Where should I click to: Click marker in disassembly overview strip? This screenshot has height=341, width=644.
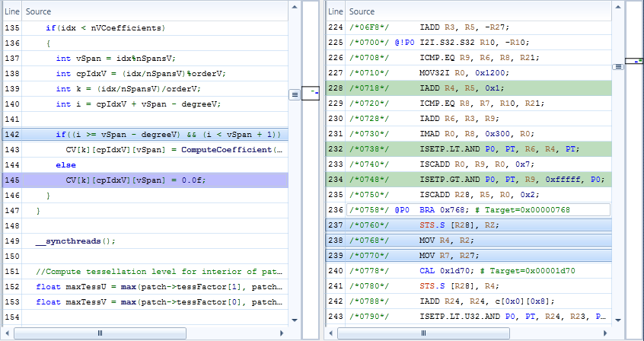point(634,59)
